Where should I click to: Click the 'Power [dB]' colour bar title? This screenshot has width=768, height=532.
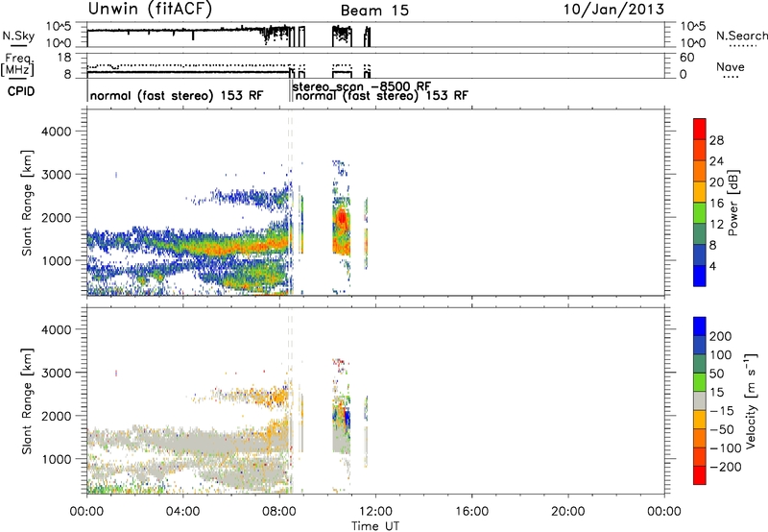click(x=732, y=203)
